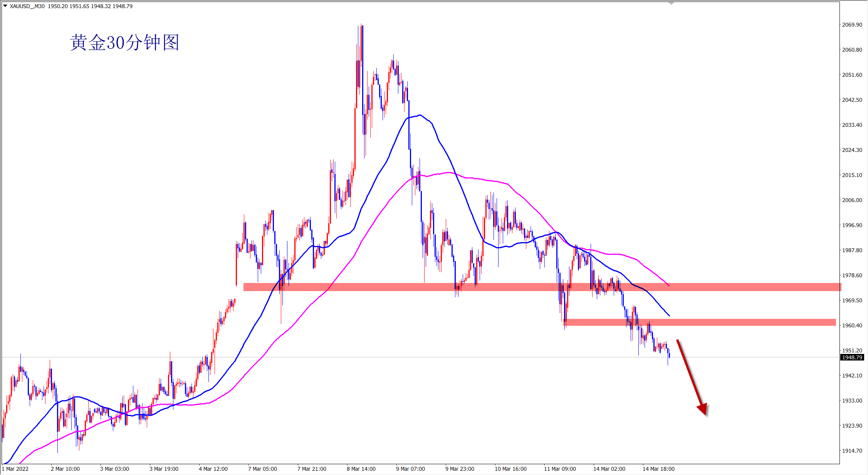Click the 8 Mar 14:00 time axis label
Screen dimensions: 868x475
coord(361,469)
